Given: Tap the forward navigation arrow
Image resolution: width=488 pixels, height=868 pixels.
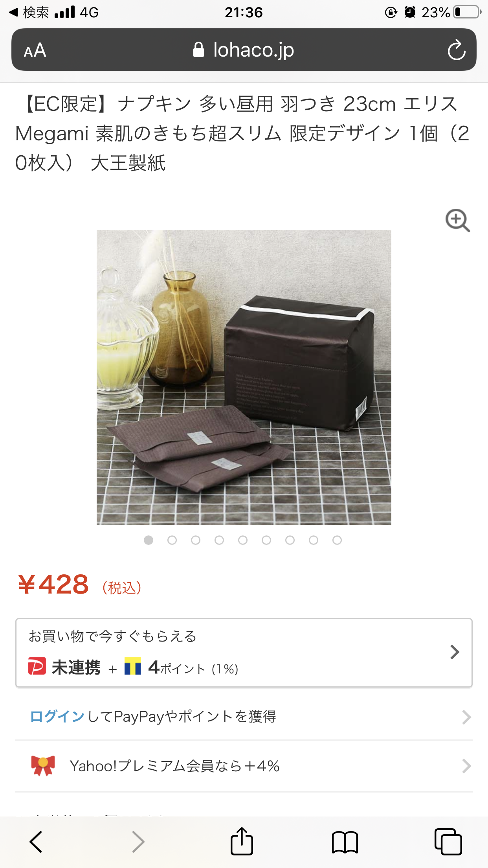Looking at the screenshot, I should 138,842.
